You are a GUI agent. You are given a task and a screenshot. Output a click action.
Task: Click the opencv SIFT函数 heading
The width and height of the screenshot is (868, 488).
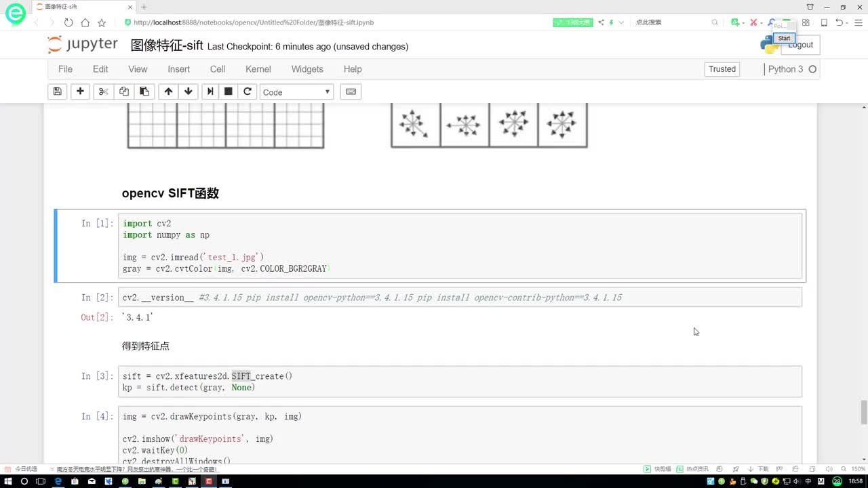170,193
